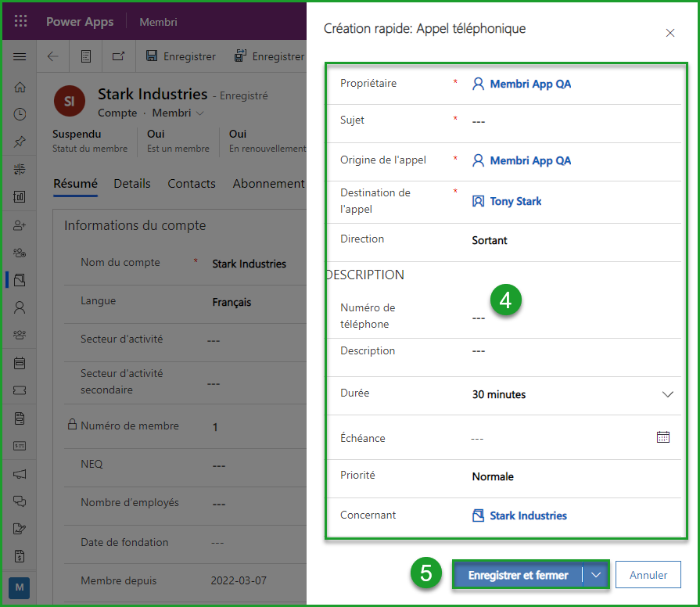Open the Stark Industries Concernant link
700x607 pixels.
tap(528, 515)
